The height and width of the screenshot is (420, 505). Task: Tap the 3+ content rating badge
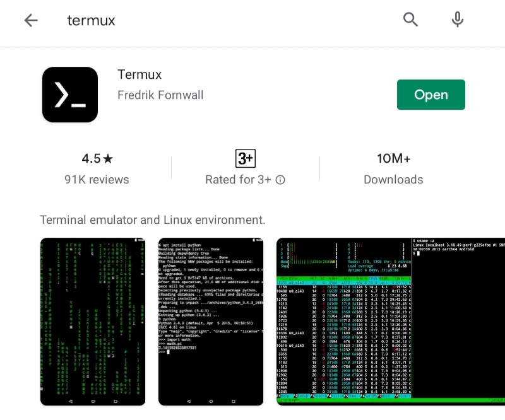click(x=246, y=158)
